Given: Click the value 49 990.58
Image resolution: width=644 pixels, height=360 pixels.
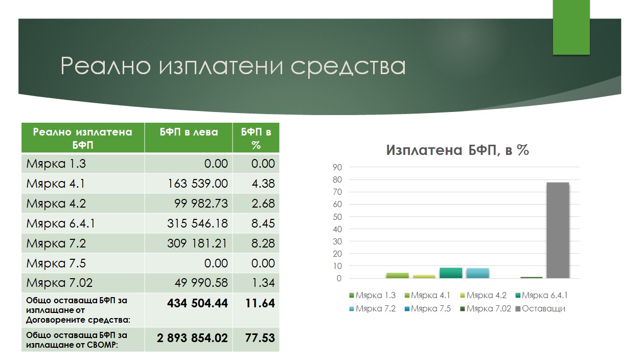Looking at the screenshot, I should coord(200,283).
